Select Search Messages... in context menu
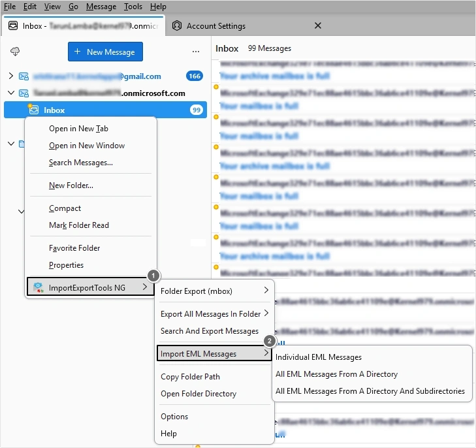The width and height of the screenshot is (476, 448). tap(91, 163)
